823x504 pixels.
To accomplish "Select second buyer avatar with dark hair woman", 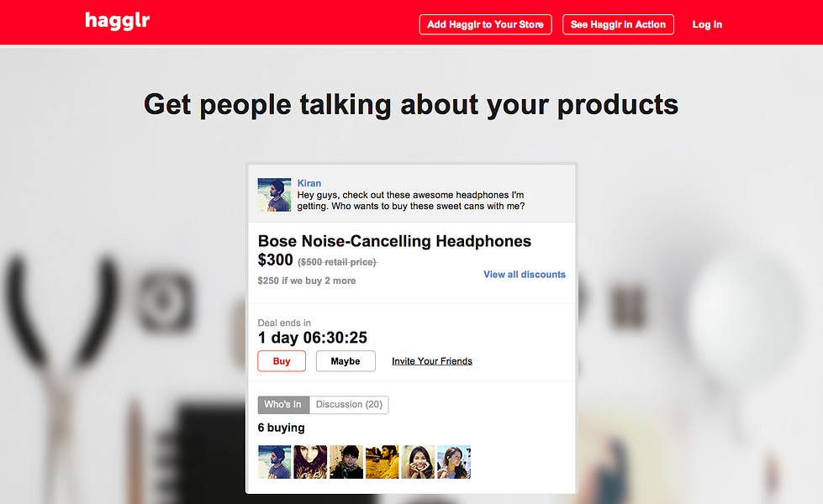I will pyautogui.click(x=310, y=462).
